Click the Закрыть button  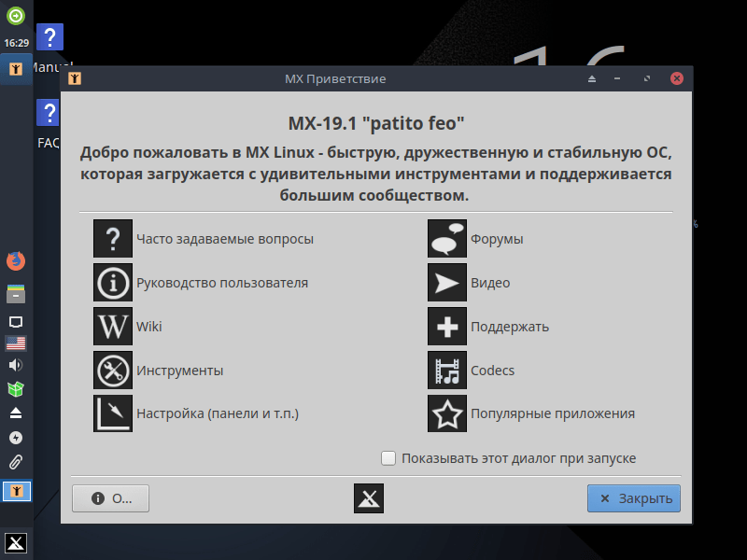tap(634, 498)
